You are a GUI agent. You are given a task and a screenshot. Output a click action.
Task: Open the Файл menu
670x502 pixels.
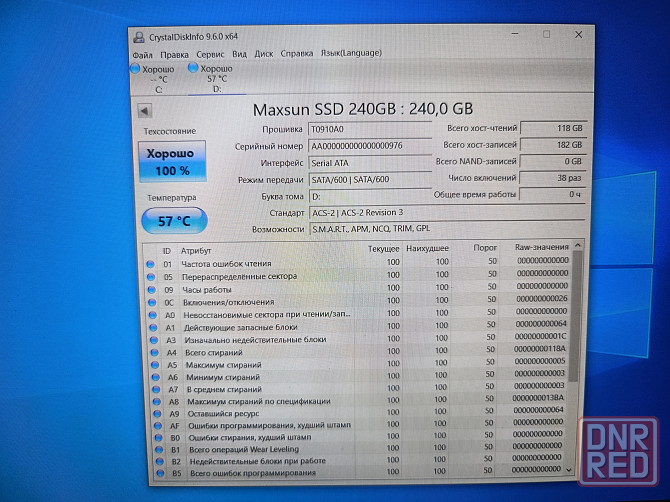tap(142, 55)
